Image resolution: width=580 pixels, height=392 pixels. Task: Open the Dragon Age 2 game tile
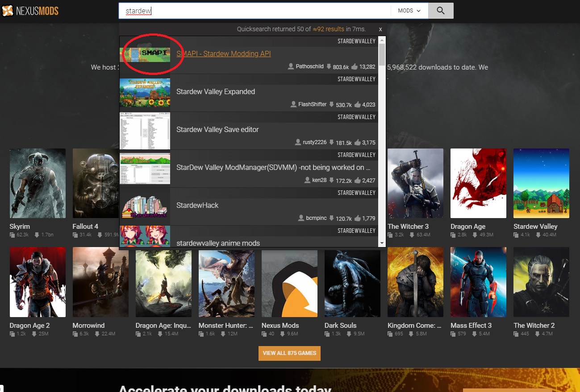[x=38, y=282]
